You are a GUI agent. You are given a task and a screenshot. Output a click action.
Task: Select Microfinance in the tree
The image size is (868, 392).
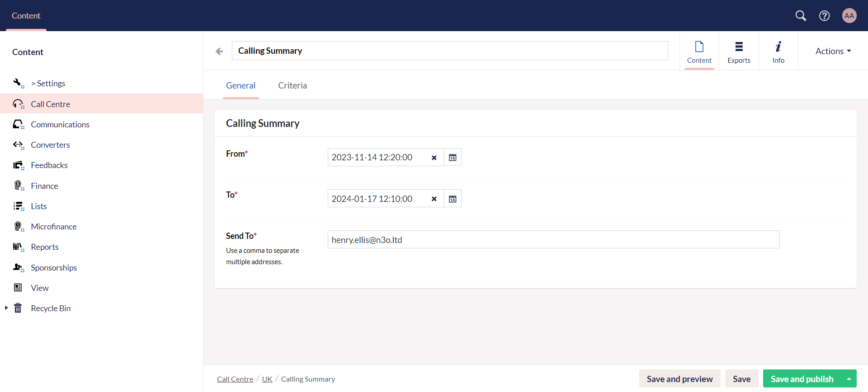point(54,226)
